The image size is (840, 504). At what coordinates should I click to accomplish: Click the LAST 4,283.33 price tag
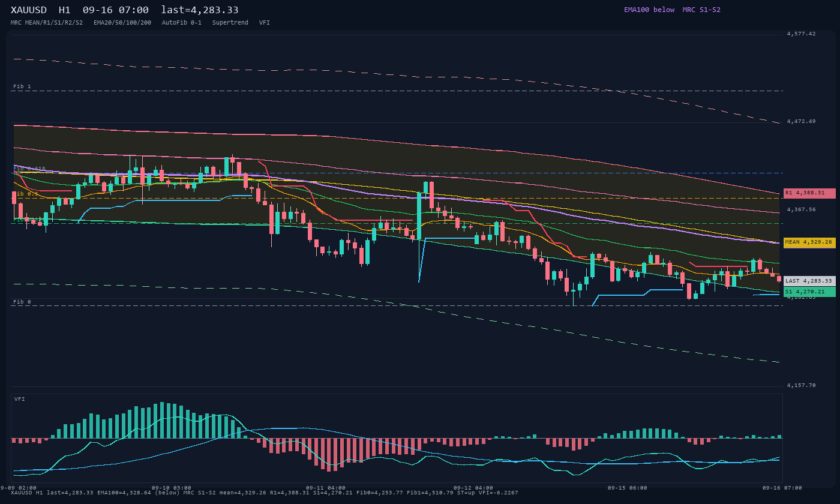[809, 281]
